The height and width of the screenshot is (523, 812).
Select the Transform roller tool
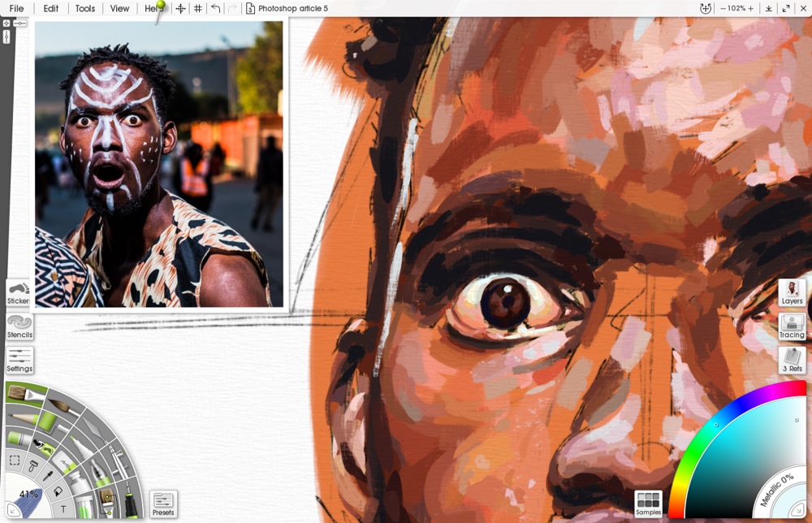coord(32,466)
